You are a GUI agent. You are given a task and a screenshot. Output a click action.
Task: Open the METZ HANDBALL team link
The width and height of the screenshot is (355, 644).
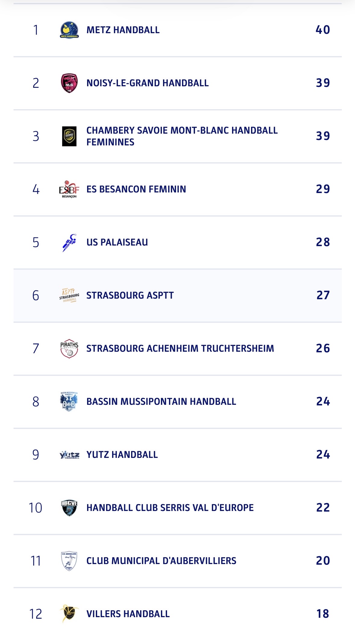pos(123,30)
